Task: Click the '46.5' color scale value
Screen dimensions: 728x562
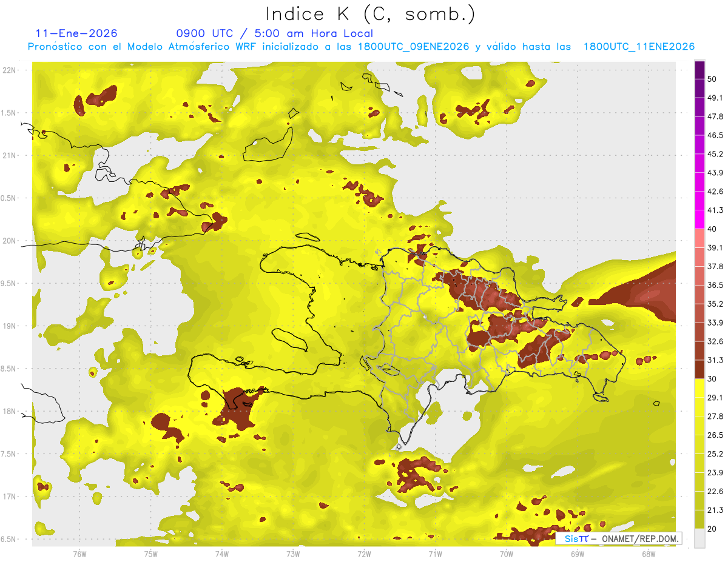Action: click(x=716, y=135)
